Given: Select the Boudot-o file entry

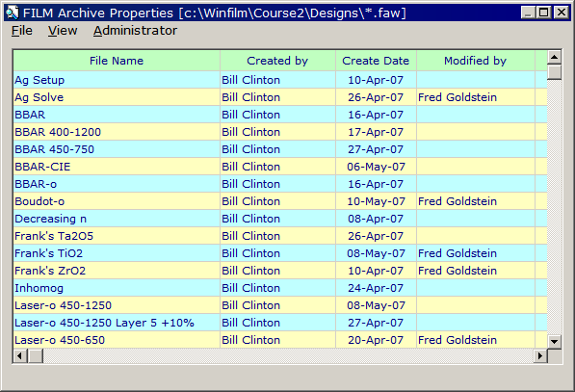Looking at the screenshot, I should coord(39,201).
